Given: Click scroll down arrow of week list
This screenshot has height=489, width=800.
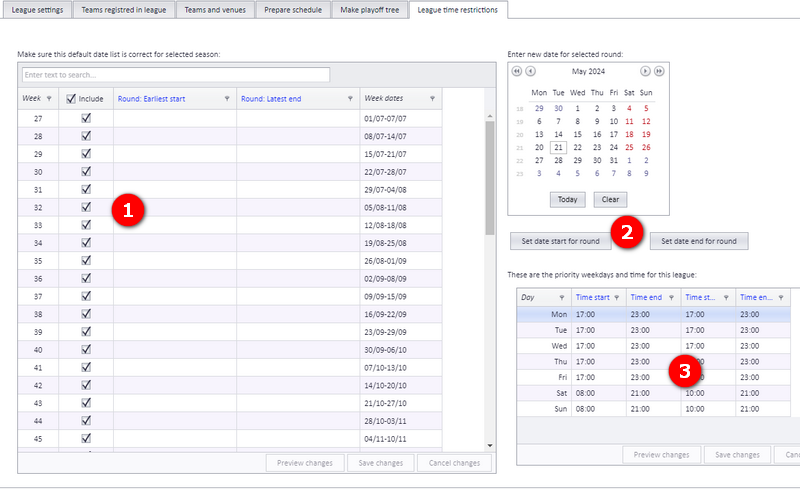Looking at the screenshot, I should 490,446.
